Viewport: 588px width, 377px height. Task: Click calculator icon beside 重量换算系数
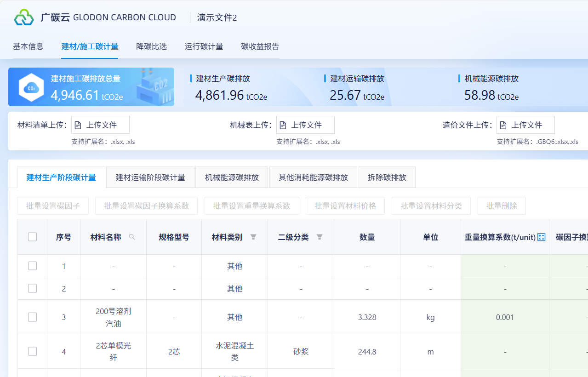click(542, 237)
